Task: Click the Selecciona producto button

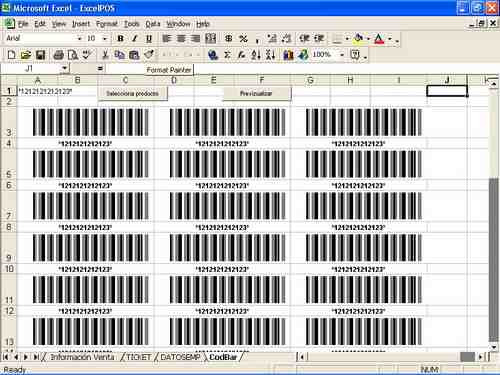Action: coord(133,94)
